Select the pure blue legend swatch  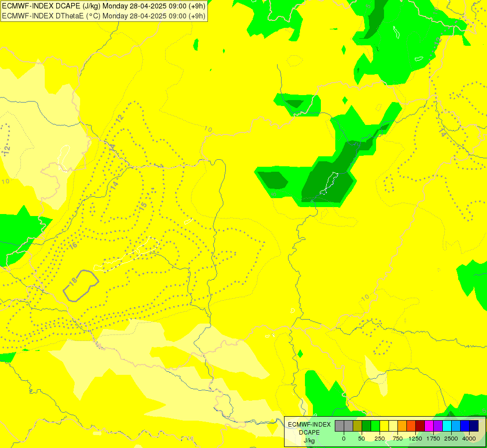click(465, 426)
